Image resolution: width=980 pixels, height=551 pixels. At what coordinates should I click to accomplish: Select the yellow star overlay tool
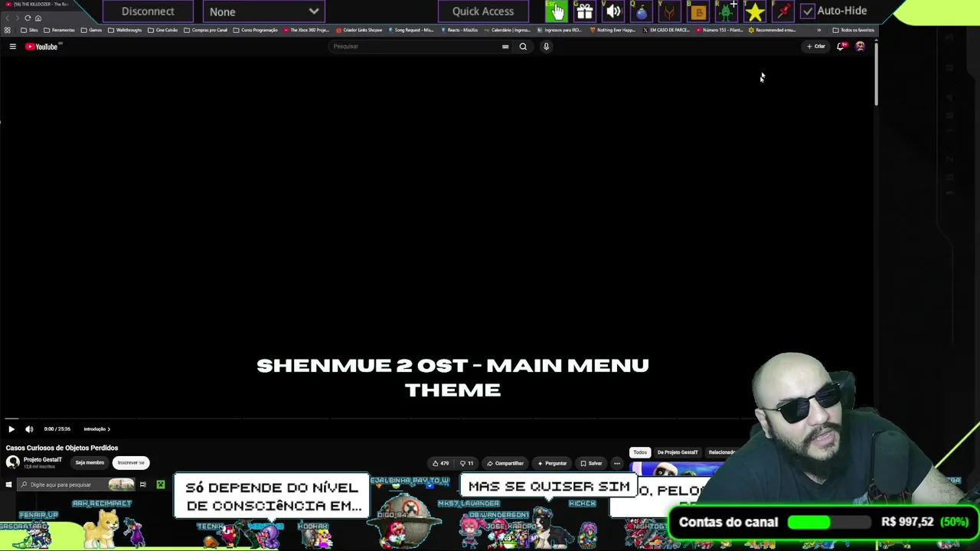click(x=755, y=11)
